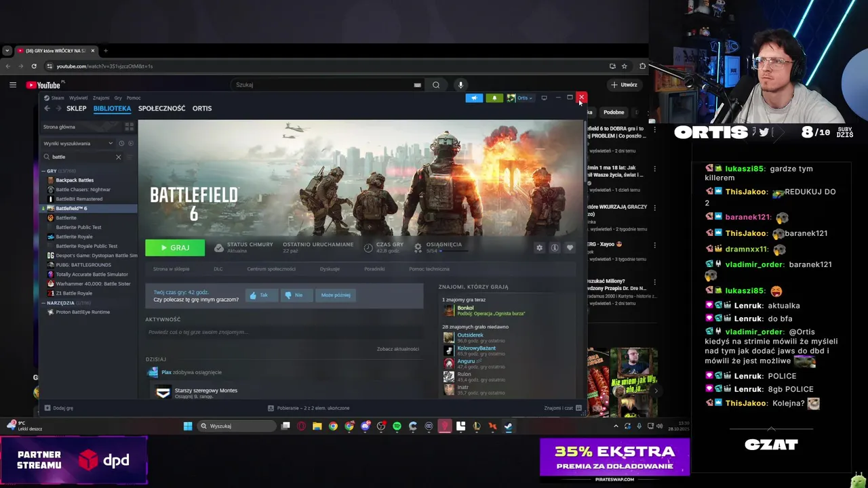
Task: Select Battlerite Royale entry
Action: (74, 237)
